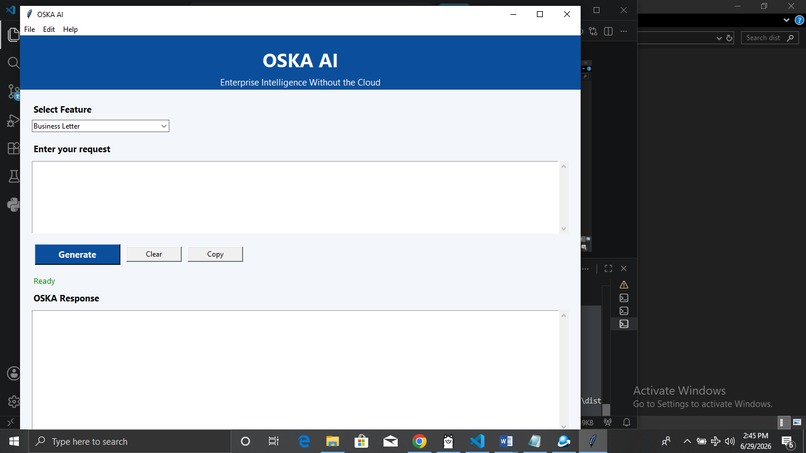The height and width of the screenshot is (453, 806).
Task: Open File Explorer address history dropdown
Action: point(719,38)
